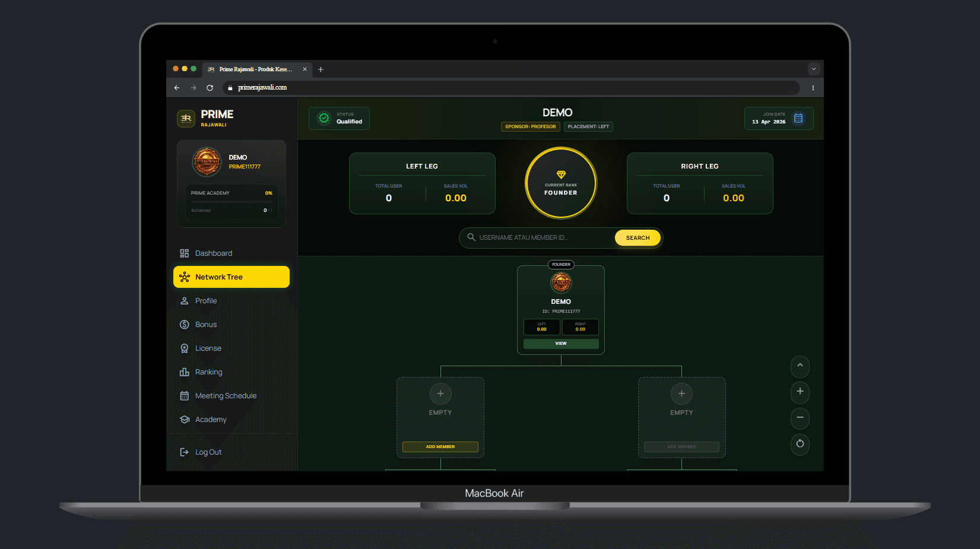Screen dimensions: 980x549
Task: Click the VIEW button on DEMO node
Action: click(x=561, y=344)
